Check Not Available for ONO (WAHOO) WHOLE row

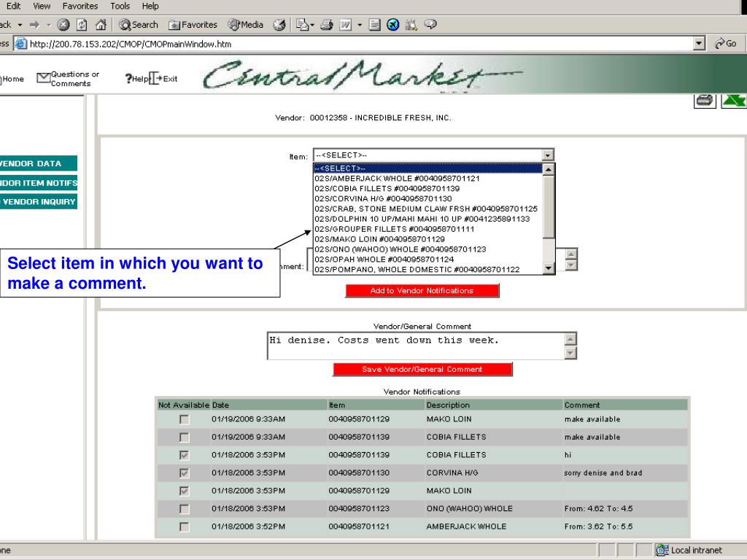185,509
